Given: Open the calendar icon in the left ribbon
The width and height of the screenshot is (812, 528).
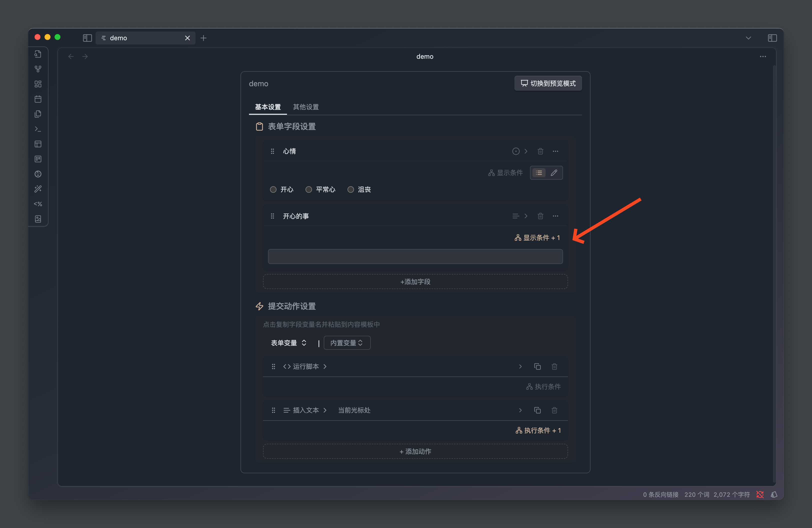Looking at the screenshot, I should point(38,99).
